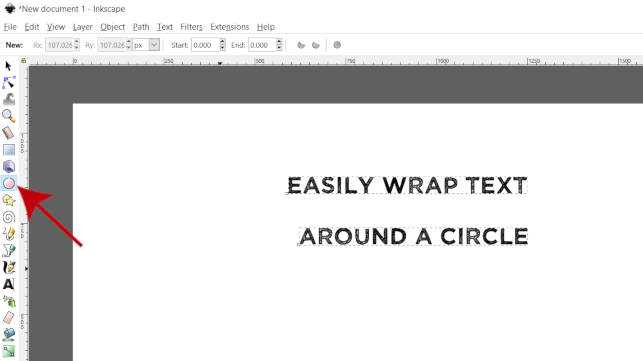Click the 'AROUND A CIRCLE' text object
The width and height of the screenshot is (643, 361).
point(413,237)
